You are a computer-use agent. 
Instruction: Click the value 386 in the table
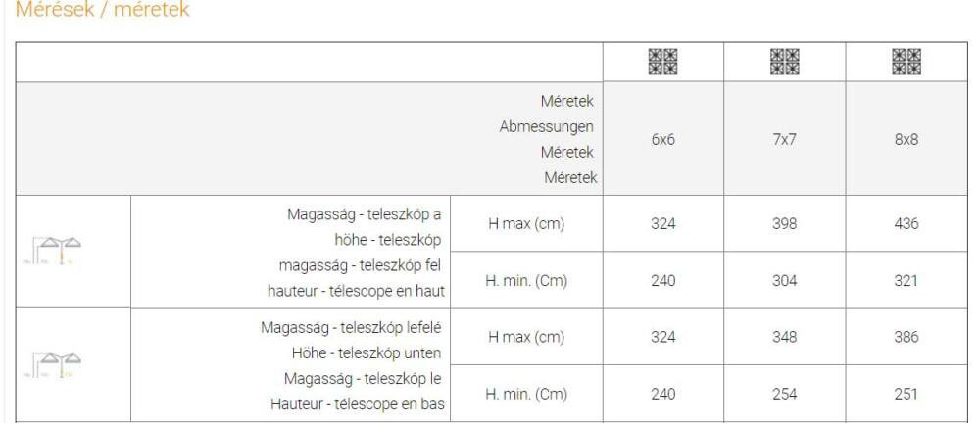906,338
